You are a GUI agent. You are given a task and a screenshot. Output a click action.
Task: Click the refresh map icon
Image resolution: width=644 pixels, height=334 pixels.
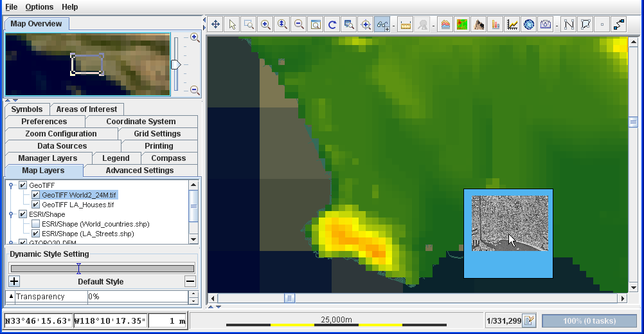pyautogui.click(x=332, y=24)
